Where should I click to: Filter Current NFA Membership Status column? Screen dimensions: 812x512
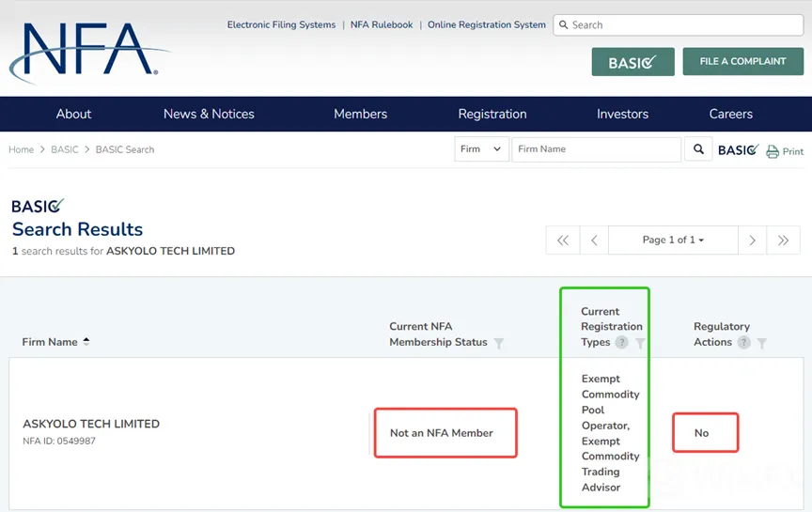(x=498, y=343)
